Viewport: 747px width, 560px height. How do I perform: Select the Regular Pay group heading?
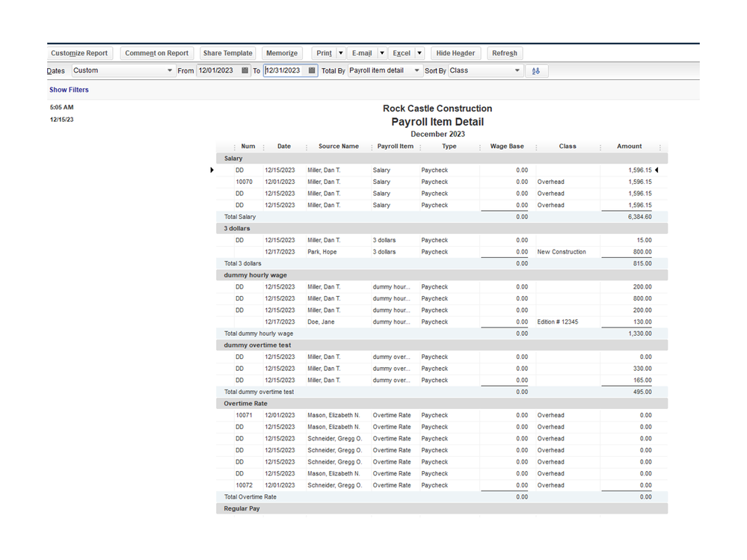pyautogui.click(x=442, y=508)
